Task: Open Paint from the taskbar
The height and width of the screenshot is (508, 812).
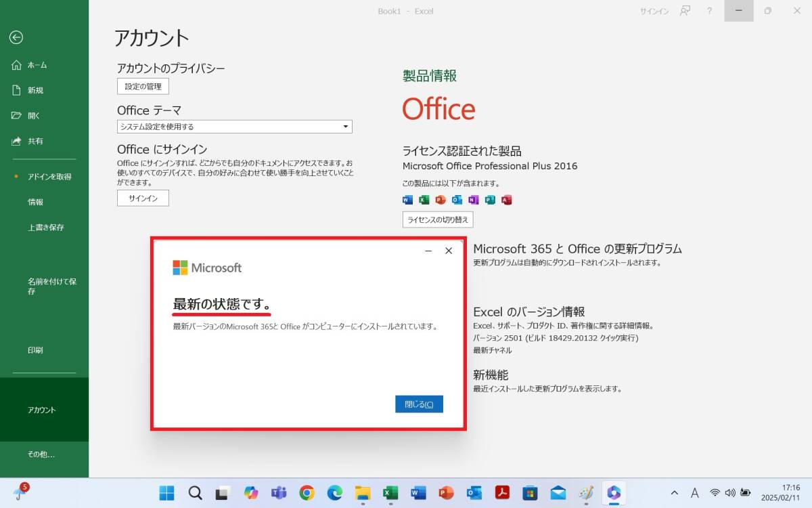Action: [586, 493]
